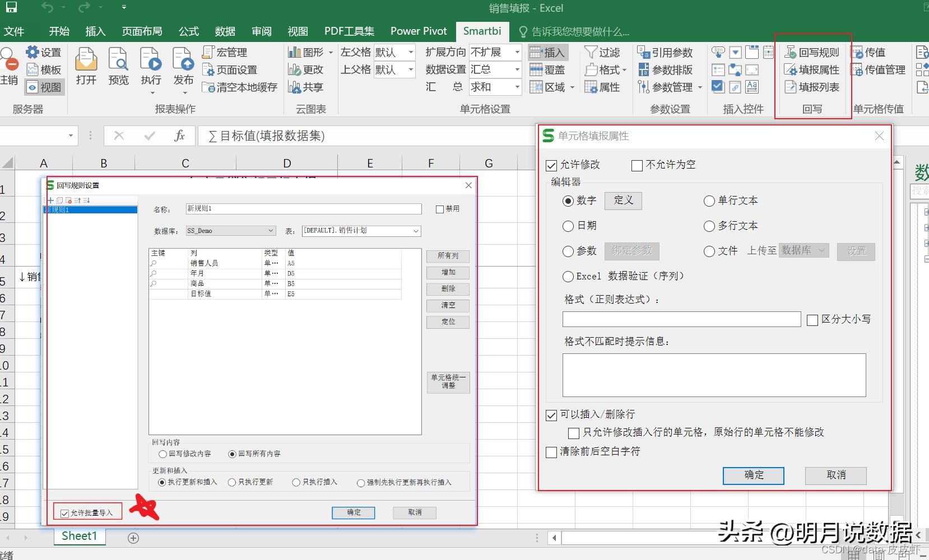Select the 日期 editor radio button
Viewport: 929px width, 560px height.
tap(568, 226)
